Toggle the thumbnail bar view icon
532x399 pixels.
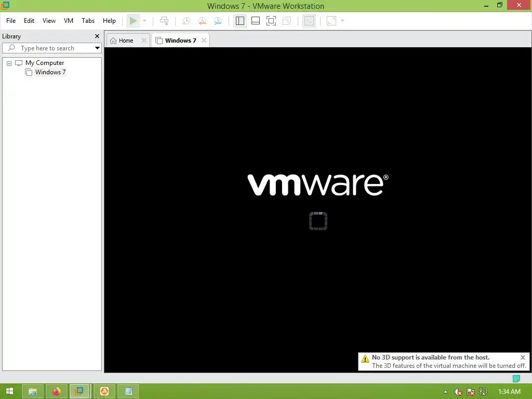(256, 21)
